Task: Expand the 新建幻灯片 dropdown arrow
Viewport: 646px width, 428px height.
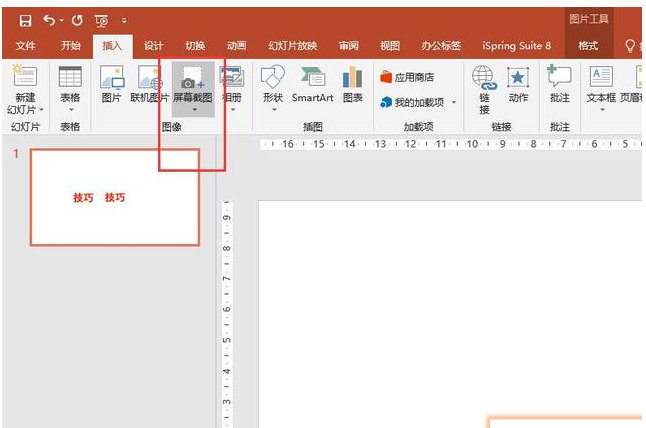Action: pos(41,110)
